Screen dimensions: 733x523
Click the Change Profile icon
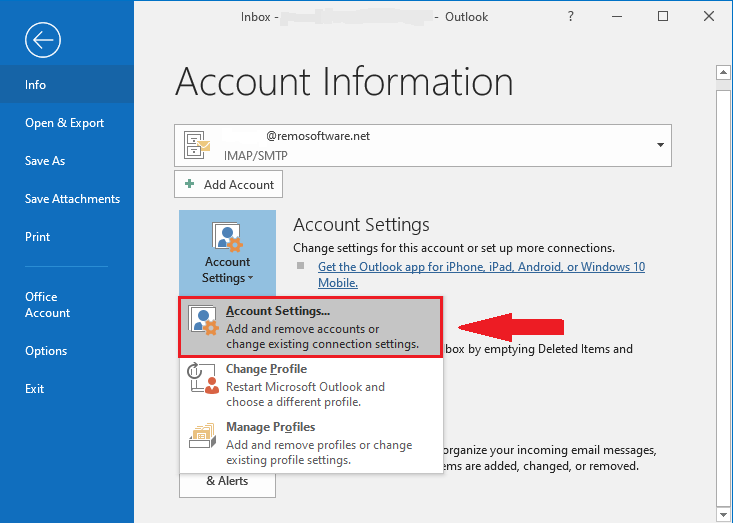pyautogui.click(x=203, y=378)
